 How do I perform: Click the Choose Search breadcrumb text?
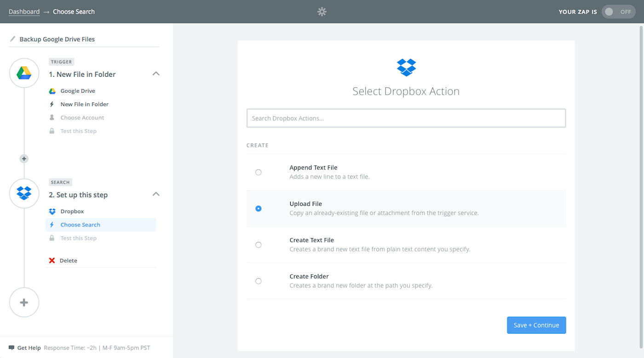click(x=74, y=11)
